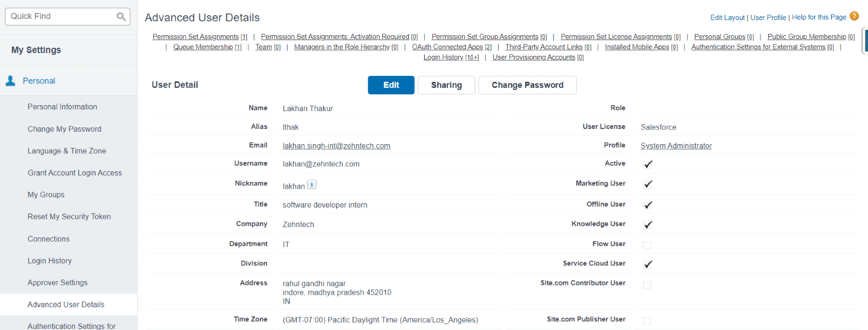Jump to Login History related list
The image size is (868, 330).
coord(443,57)
